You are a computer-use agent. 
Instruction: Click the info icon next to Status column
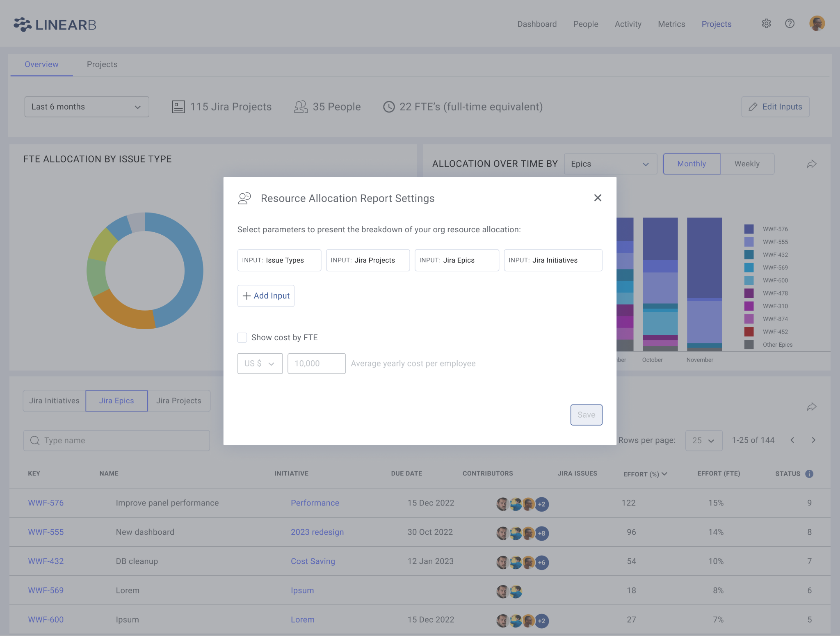coord(809,474)
